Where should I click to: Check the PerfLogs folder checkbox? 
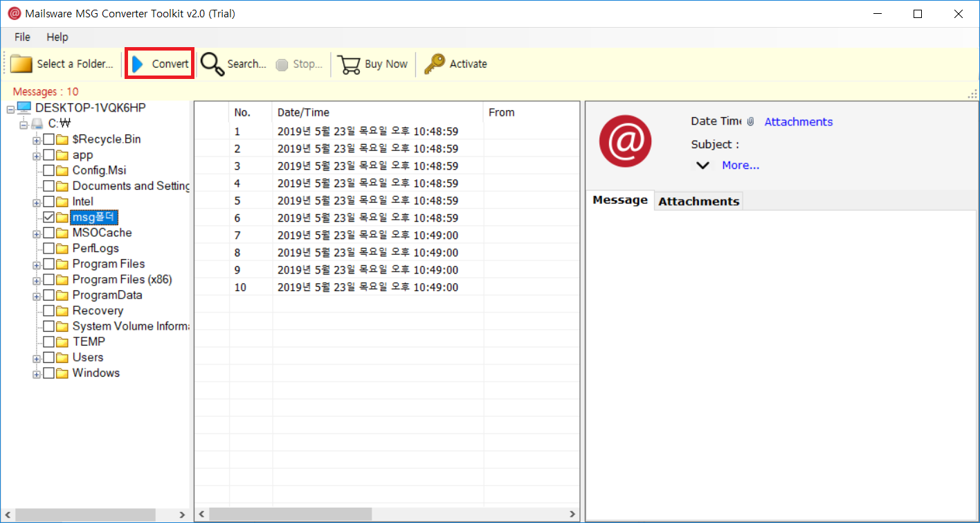tap(48, 248)
